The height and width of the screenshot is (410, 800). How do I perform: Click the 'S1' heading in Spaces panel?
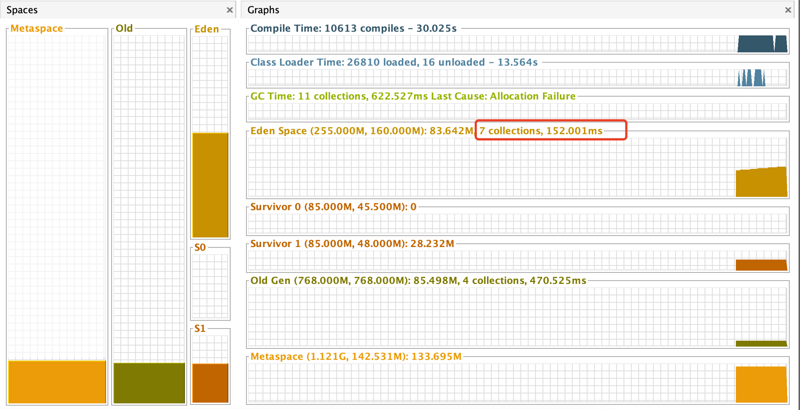[200, 329]
